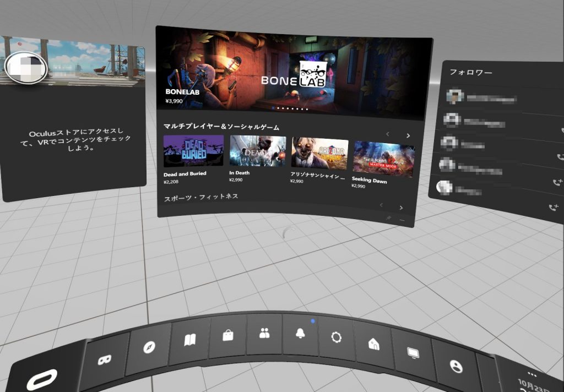The image size is (564, 392).
Task: Pin the store panel with pin icon
Action: (x=389, y=219)
